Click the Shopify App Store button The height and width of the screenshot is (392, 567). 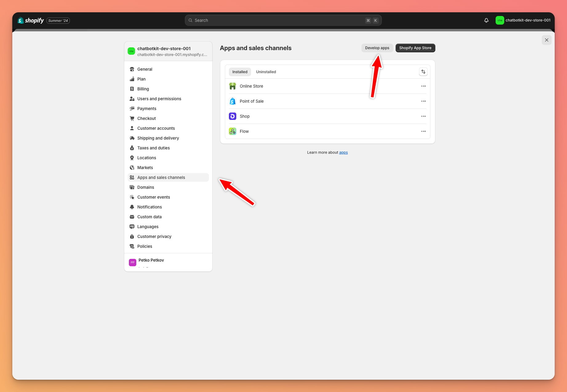415,48
